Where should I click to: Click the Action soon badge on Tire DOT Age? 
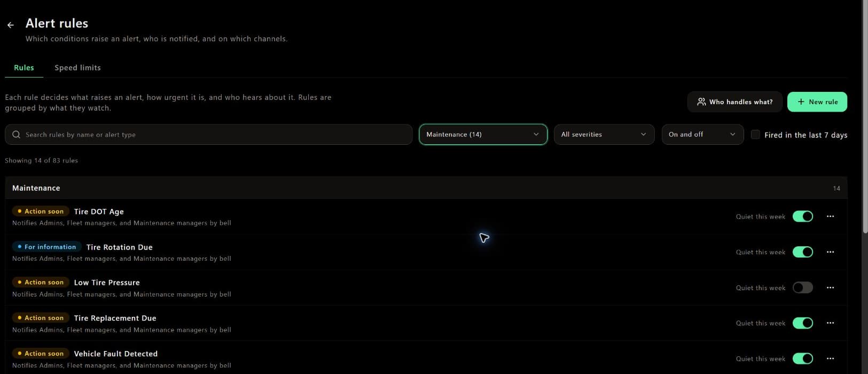pyautogui.click(x=41, y=212)
